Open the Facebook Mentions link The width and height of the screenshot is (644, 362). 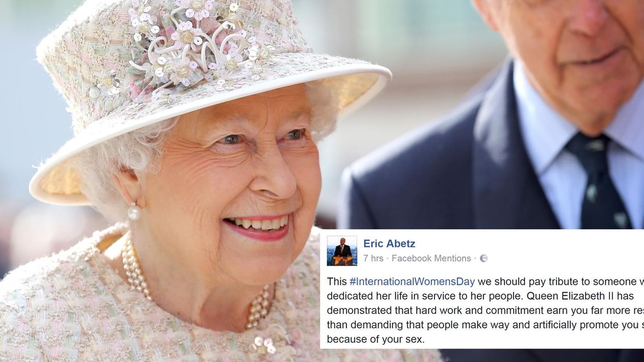click(431, 258)
